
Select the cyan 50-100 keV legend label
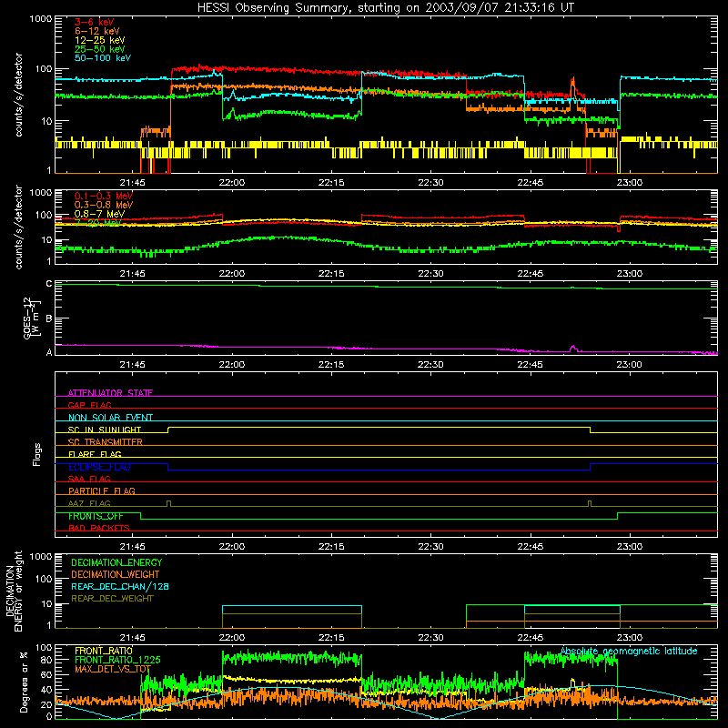click(x=102, y=58)
